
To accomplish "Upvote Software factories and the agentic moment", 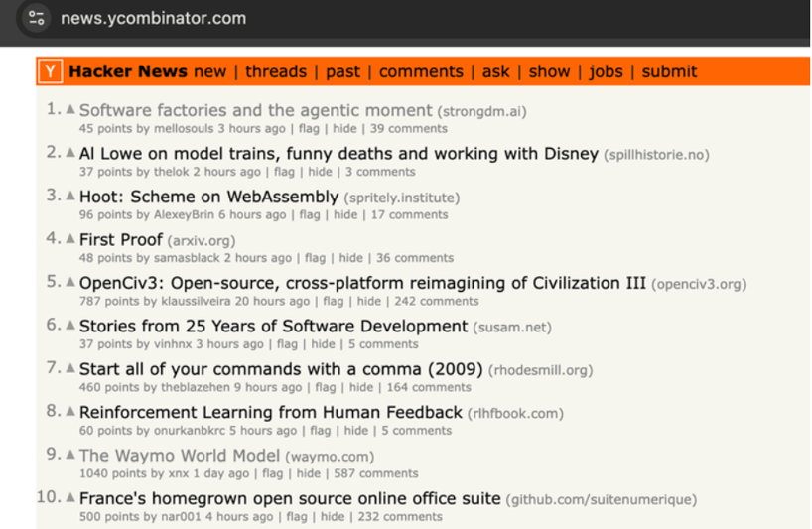I will pyautogui.click(x=70, y=110).
